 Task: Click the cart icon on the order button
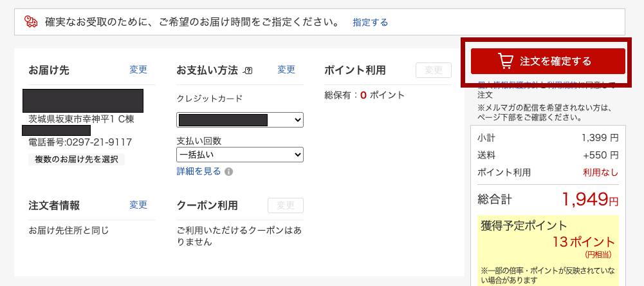coord(506,61)
